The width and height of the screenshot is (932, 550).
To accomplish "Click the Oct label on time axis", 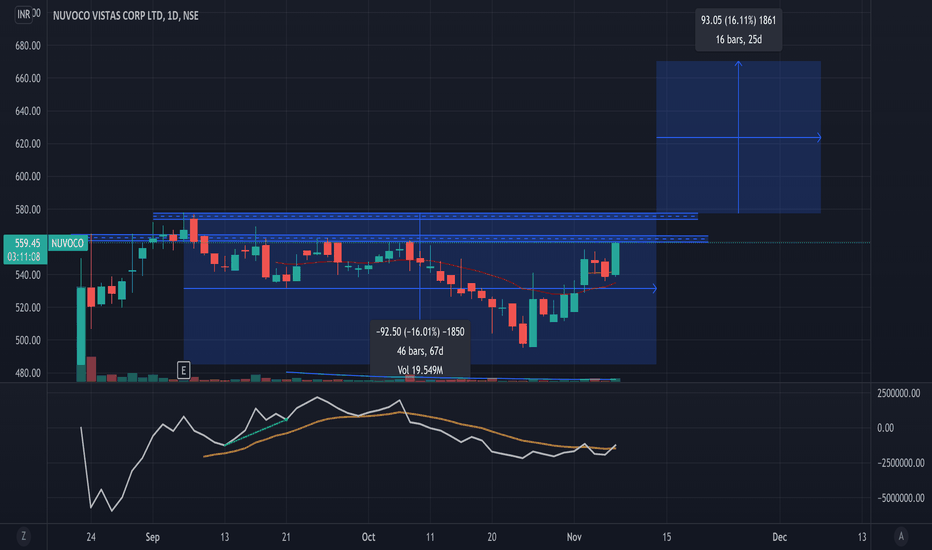I will coord(369,537).
